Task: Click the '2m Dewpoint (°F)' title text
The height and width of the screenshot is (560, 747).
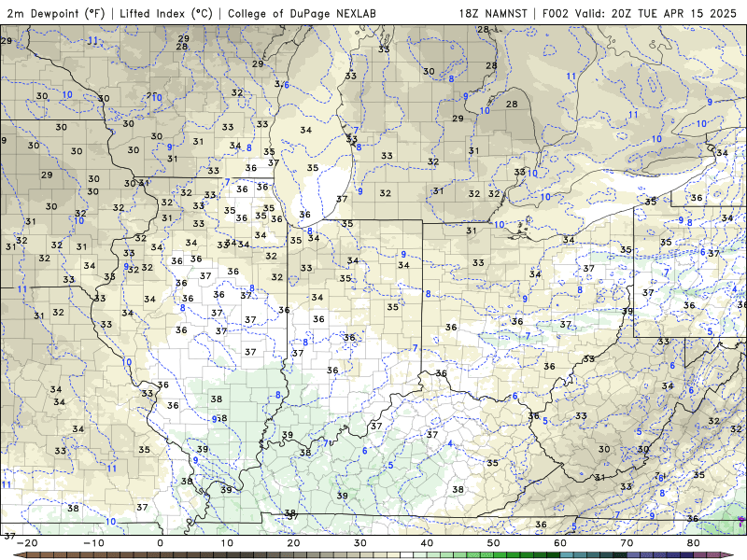Action: coord(55,13)
